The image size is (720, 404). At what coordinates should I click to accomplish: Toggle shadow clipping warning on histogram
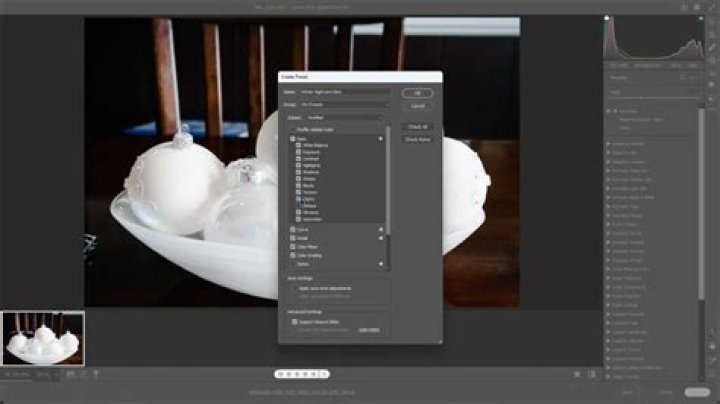click(607, 18)
